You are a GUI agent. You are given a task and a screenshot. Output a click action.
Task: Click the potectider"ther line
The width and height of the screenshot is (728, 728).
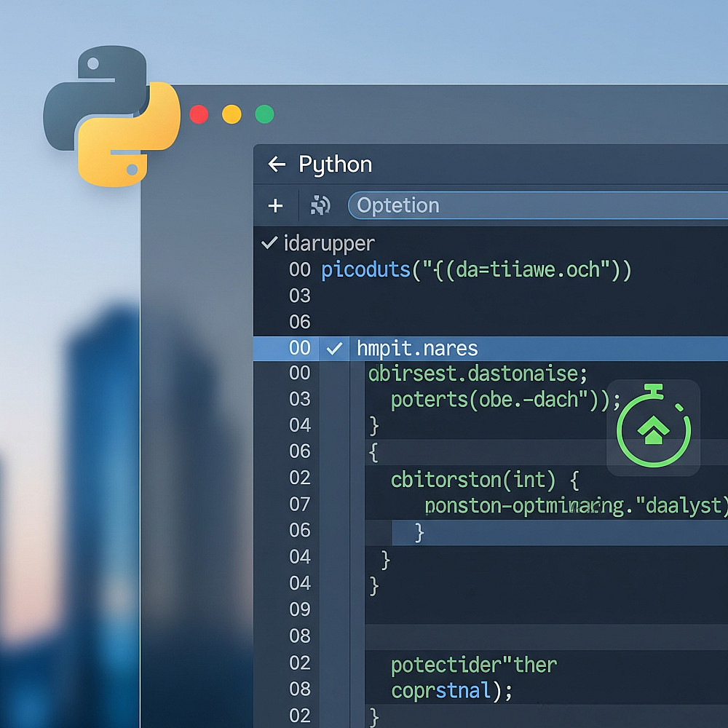474,665
